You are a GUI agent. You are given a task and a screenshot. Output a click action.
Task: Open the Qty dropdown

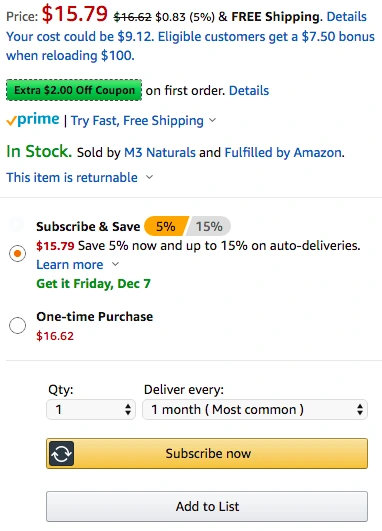tap(91, 409)
